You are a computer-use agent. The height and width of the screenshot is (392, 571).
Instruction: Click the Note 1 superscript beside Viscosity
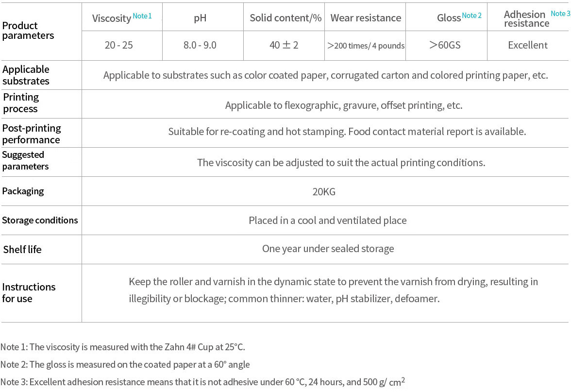coord(142,16)
